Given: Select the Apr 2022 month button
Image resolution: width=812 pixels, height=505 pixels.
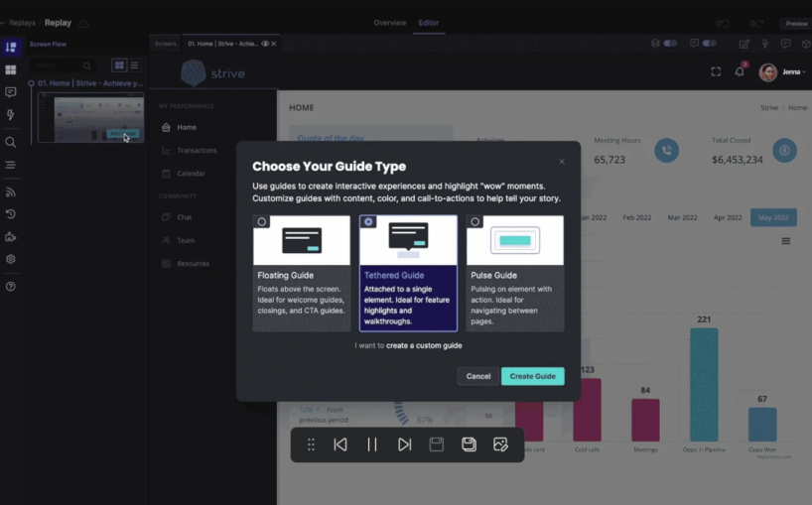Looking at the screenshot, I should pyautogui.click(x=728, y=218).
